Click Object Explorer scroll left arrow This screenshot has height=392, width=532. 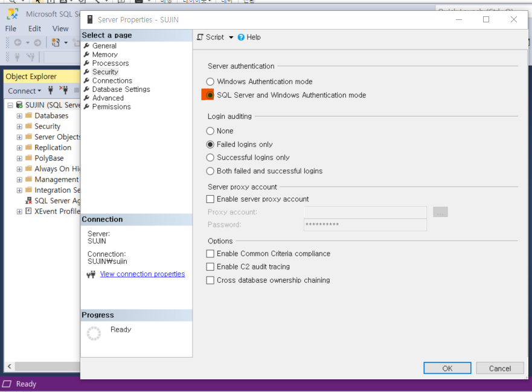[x=10, y=366]
